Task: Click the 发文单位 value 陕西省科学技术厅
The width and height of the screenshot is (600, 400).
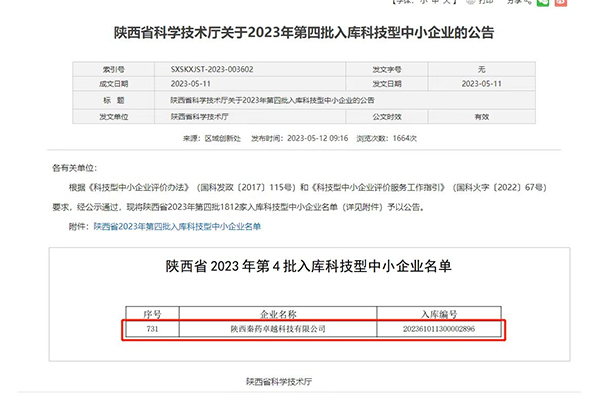Action: [x=199, y=117]
